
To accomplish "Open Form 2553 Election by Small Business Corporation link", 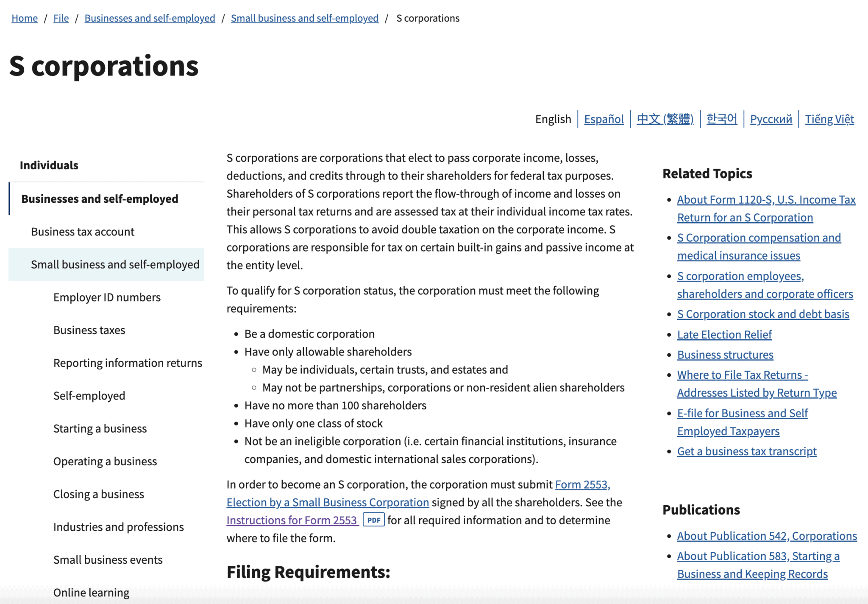I will [x=328, y=503].
